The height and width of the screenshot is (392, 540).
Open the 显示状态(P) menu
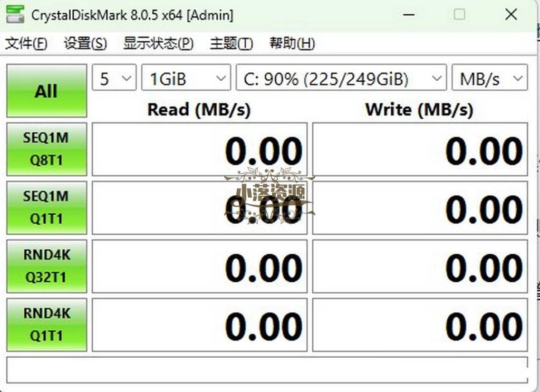tap(158, 44)
